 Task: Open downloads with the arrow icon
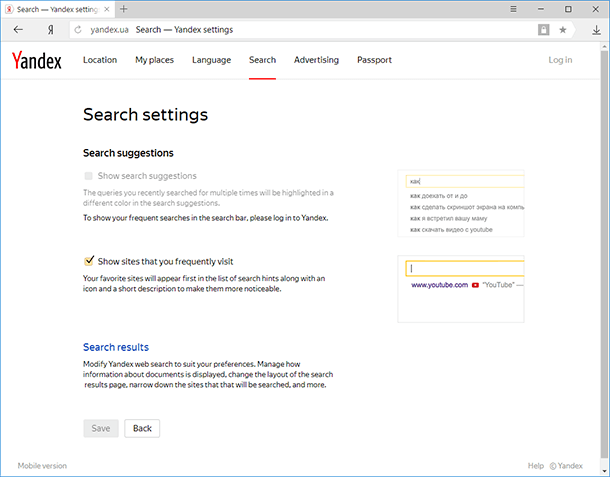[596, 30]
